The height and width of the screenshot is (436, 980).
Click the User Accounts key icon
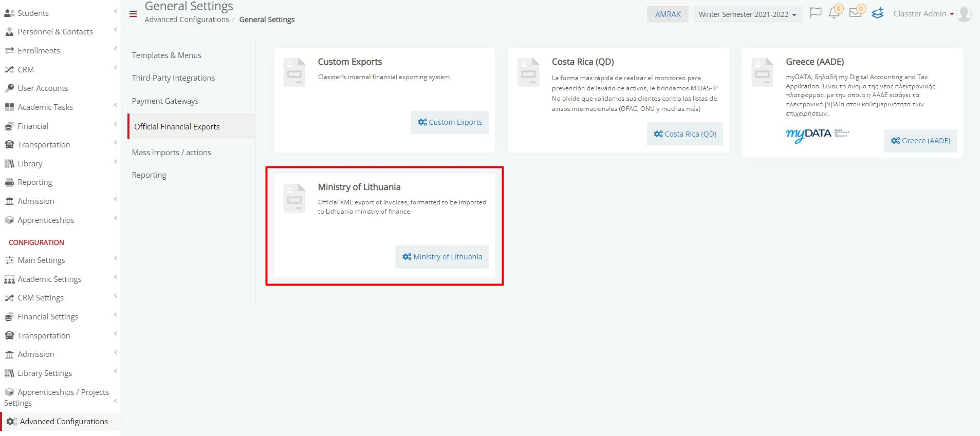9,88
